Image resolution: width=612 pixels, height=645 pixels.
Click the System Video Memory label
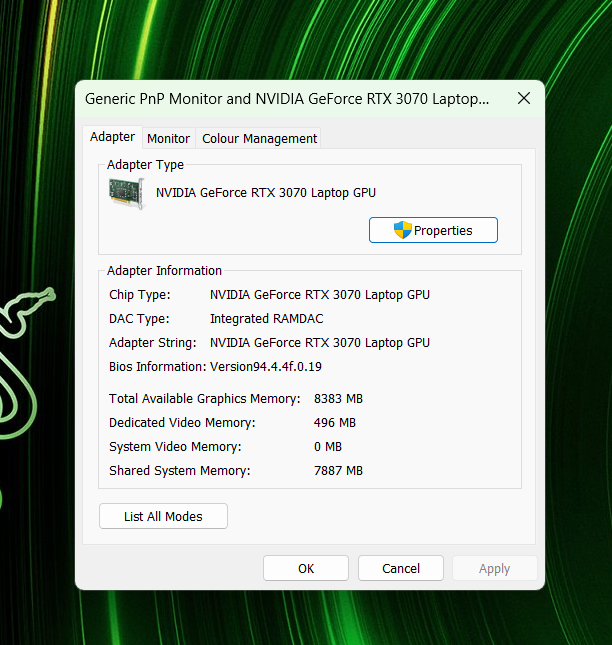click(x=175, y=446)
